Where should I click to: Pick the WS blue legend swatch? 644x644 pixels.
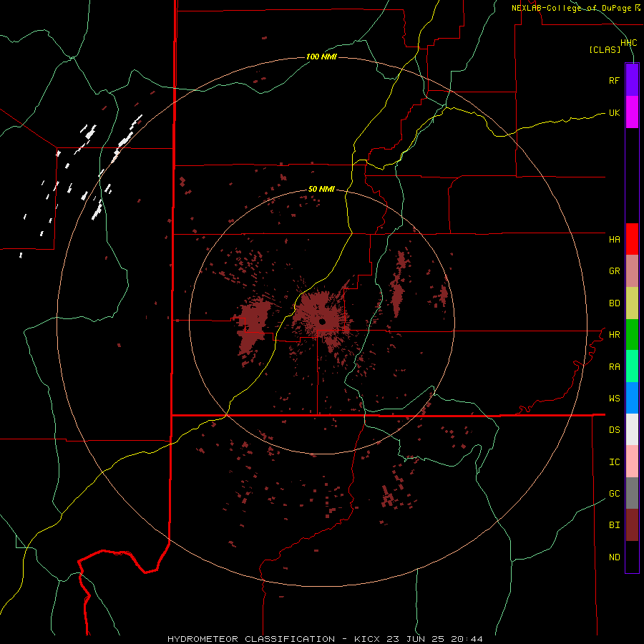(x=632, y=398)
